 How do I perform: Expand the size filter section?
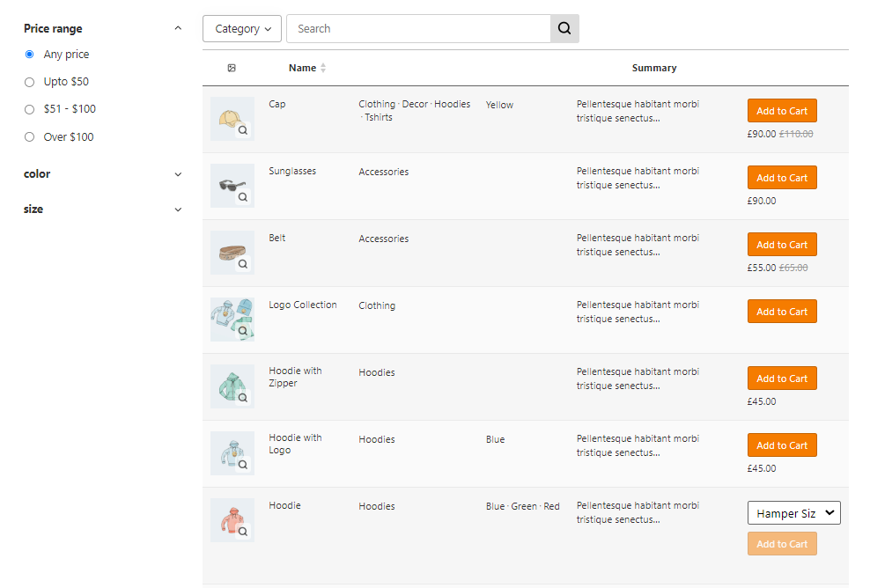178,209
